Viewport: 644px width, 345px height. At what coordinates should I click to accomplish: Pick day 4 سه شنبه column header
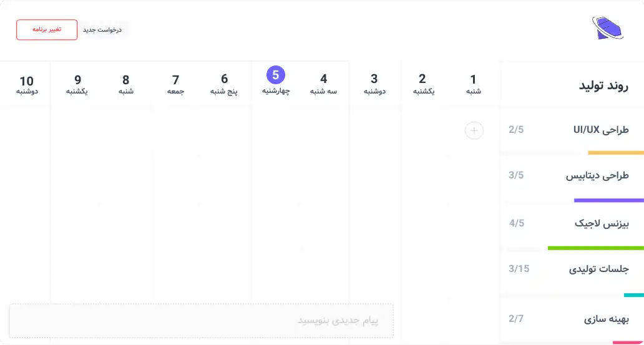pos(323,84)
